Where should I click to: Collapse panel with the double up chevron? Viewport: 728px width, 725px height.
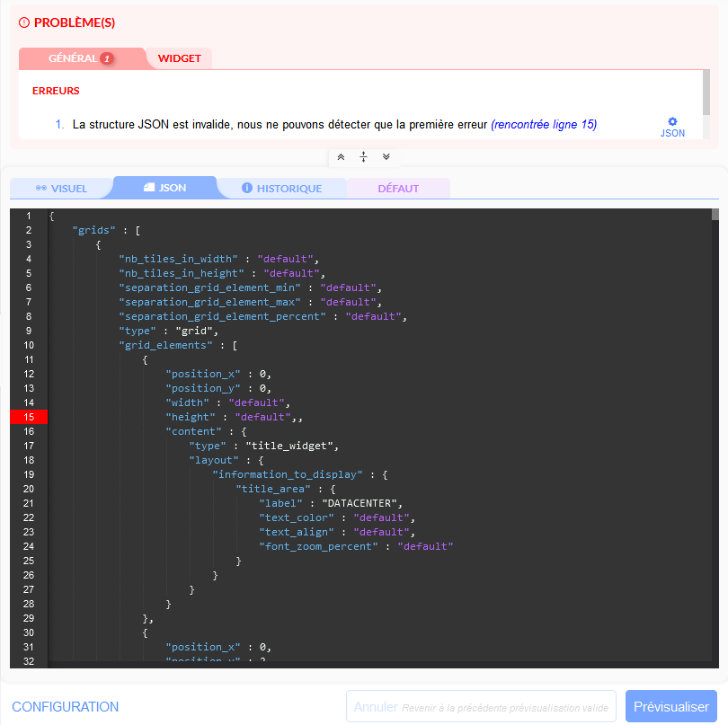[x=341, y=156]
